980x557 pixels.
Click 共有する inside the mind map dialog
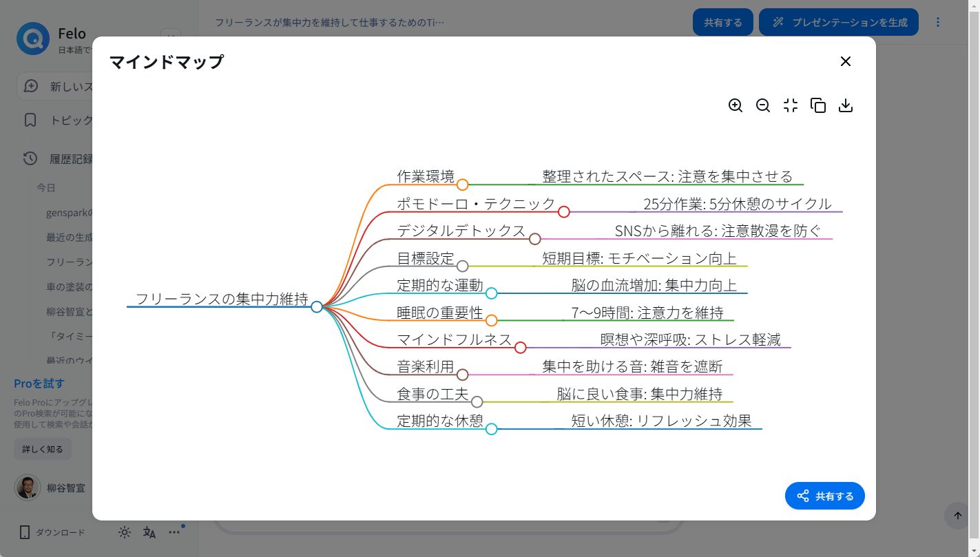[824, 496]
